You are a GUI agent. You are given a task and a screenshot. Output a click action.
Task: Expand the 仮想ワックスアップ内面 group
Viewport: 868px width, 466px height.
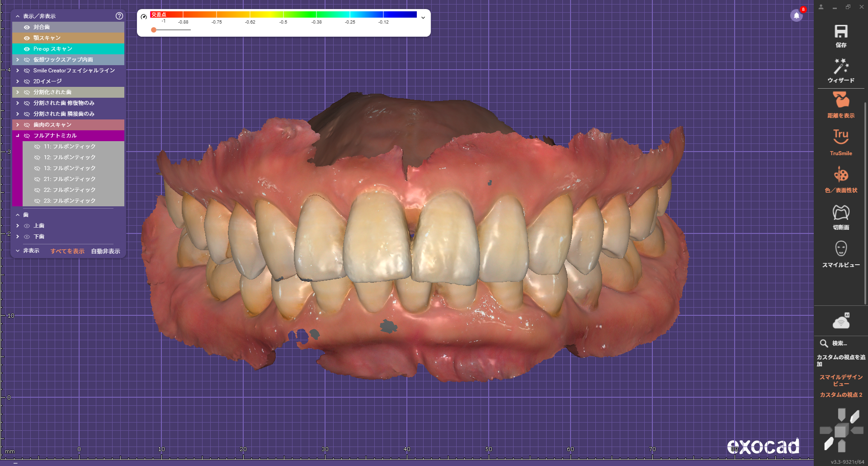18,60
